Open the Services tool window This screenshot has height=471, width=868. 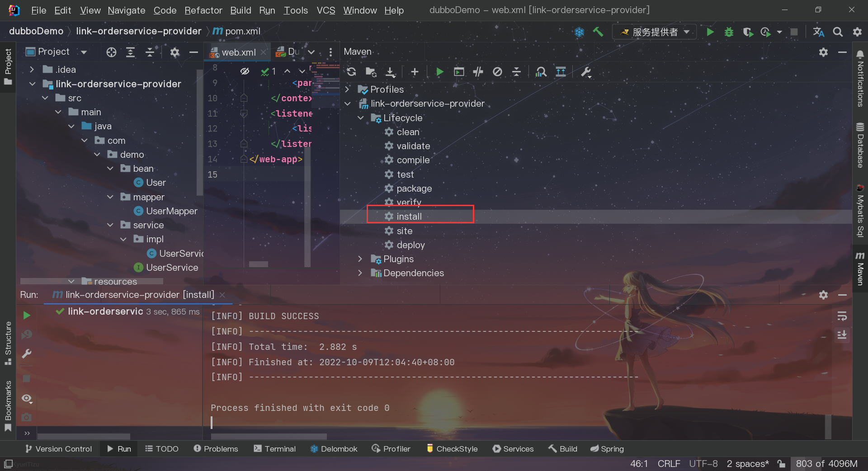click(513, 448)
